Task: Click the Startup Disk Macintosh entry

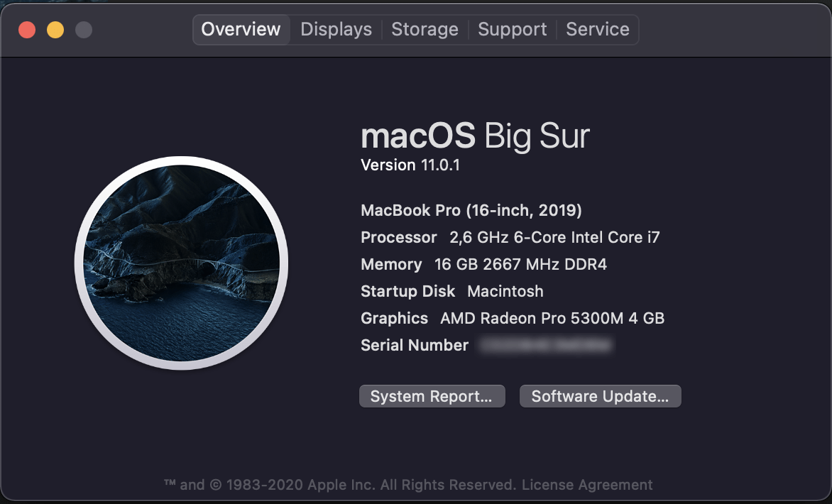Action: (451, 292)
